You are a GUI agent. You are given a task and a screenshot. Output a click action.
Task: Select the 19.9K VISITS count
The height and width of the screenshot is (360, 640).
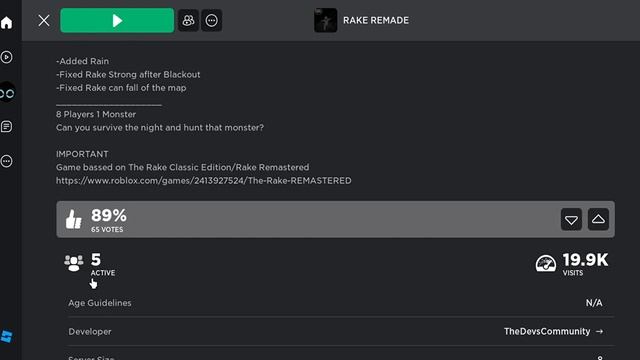pyautogui.click(x=585, y=264)
